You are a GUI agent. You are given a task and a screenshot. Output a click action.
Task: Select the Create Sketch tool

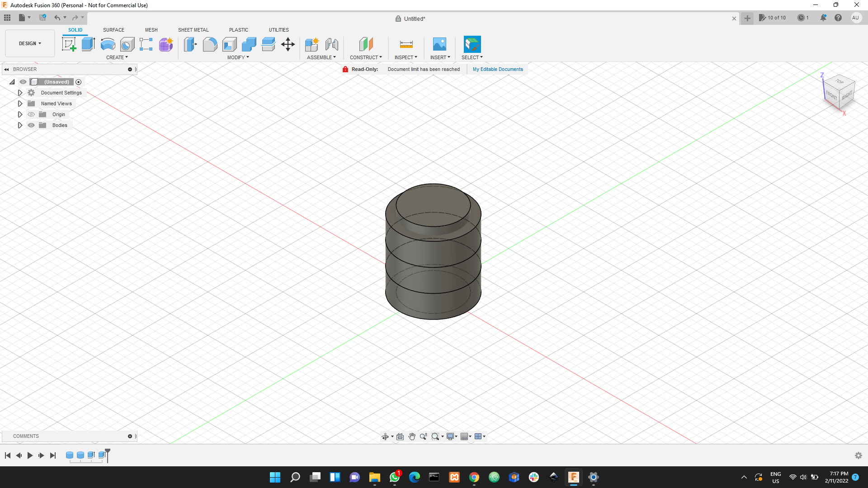click(69, 44)
